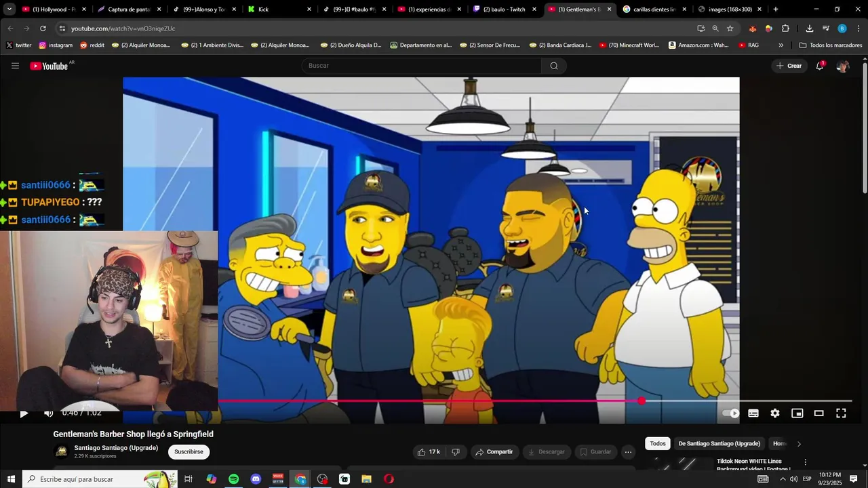Click the browser back arrow
Viewport: 868px width, 488px height.
[10, 28]
